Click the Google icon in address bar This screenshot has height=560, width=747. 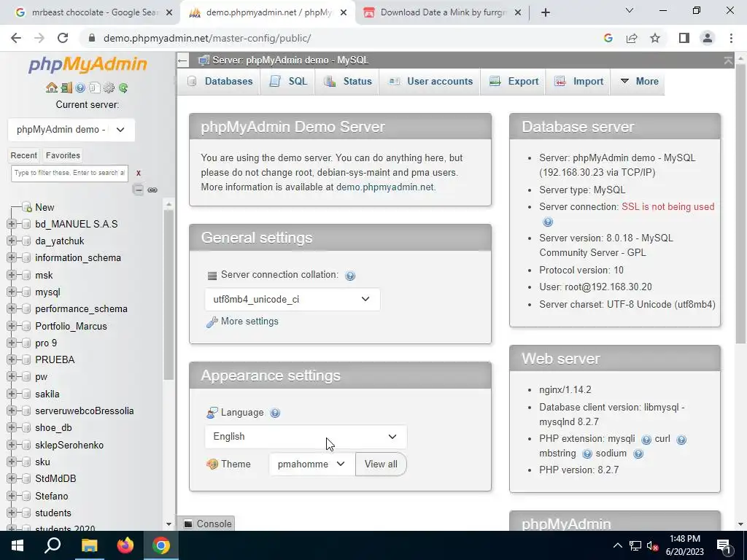608,38
